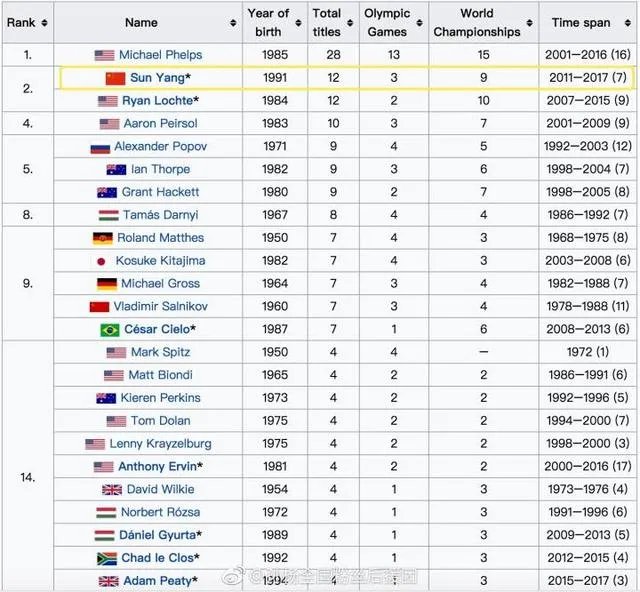Click the Russia flag beside Alexander Popov
The width and height of the screenshot is (640, 592).
tap(99, 147)
